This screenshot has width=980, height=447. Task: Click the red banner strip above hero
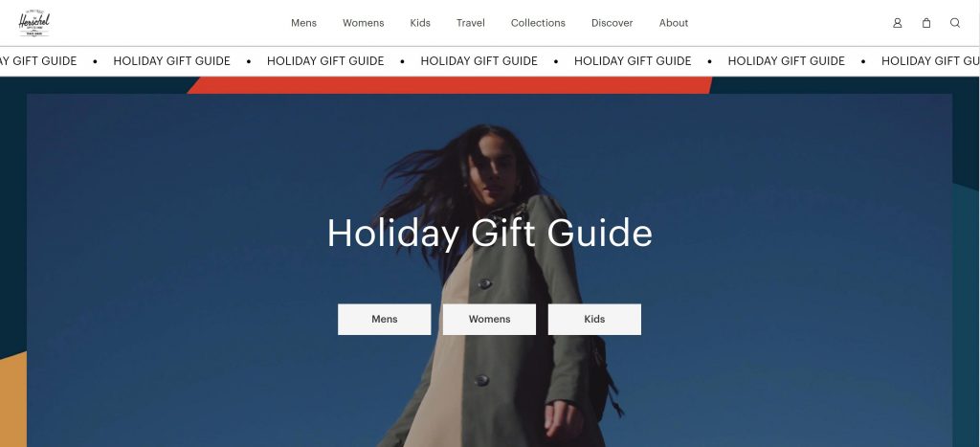450,85
